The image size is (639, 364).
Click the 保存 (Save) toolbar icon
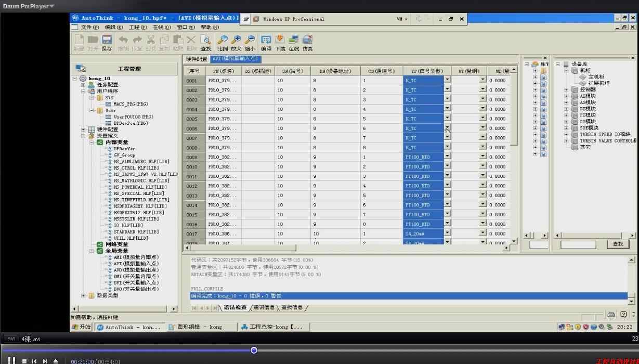[x=107, y=40]
